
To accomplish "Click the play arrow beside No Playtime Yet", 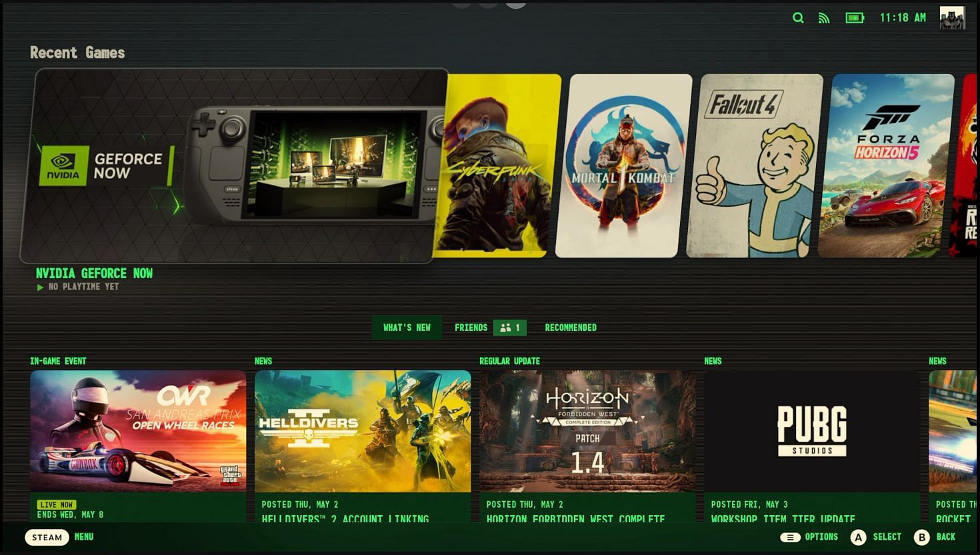I will 40,288.
